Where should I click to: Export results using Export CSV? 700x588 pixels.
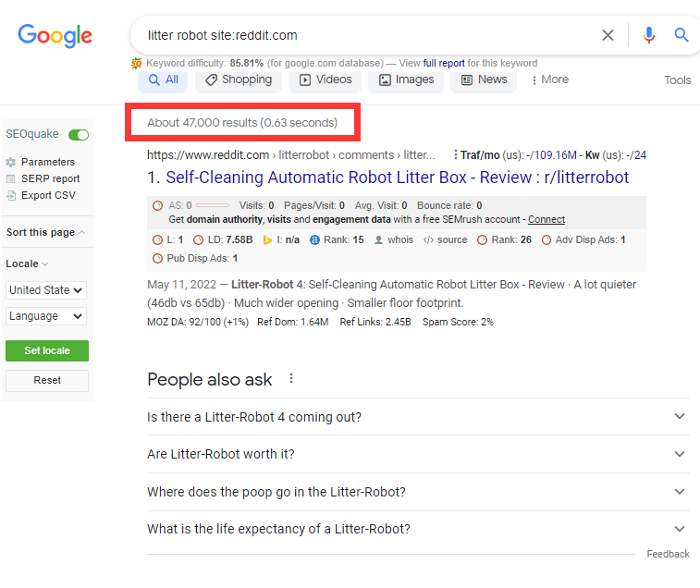pos(48,195)
